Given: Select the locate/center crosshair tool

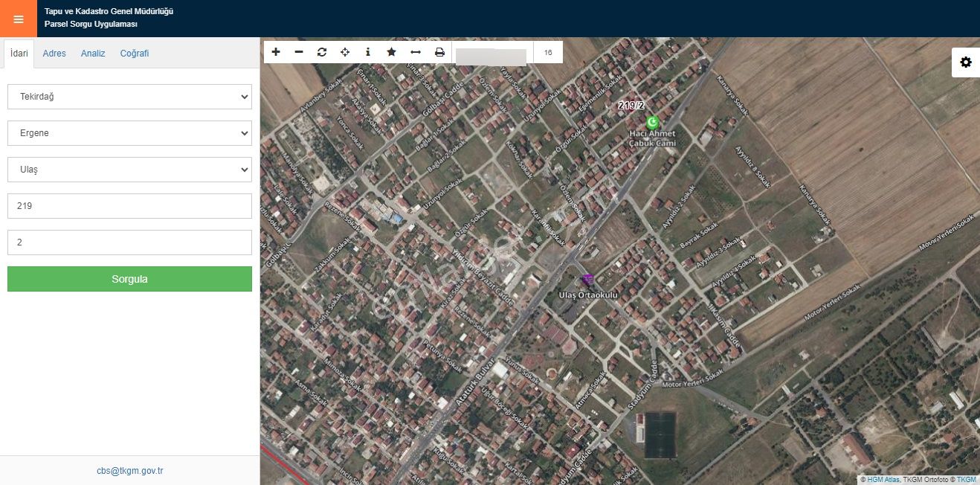Looking at the screenshot, I should 345,51.
